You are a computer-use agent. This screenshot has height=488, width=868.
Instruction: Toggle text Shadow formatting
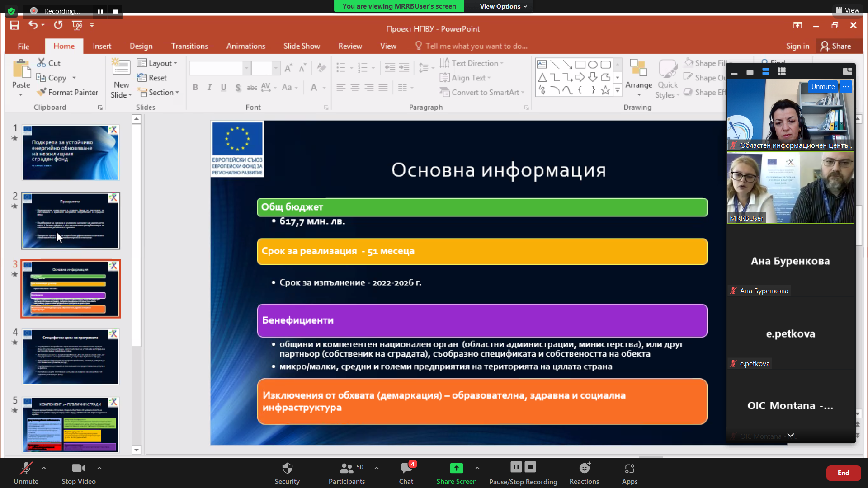(238, 88)
